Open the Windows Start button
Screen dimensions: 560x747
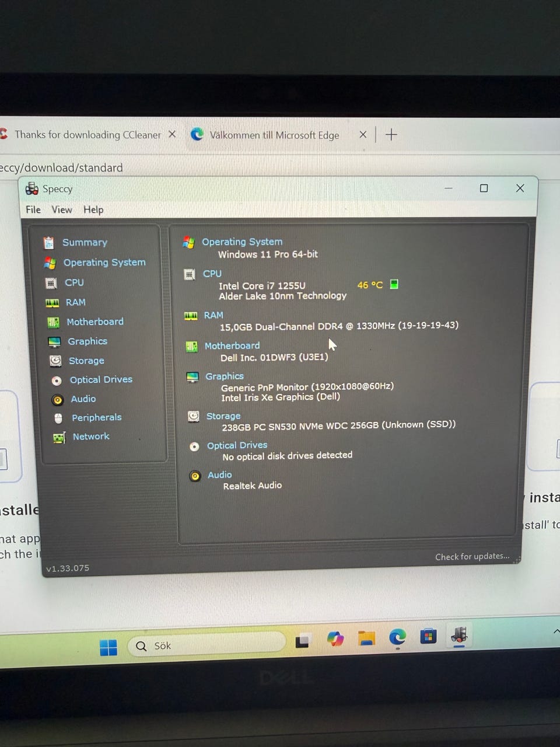tap(108, 647)
